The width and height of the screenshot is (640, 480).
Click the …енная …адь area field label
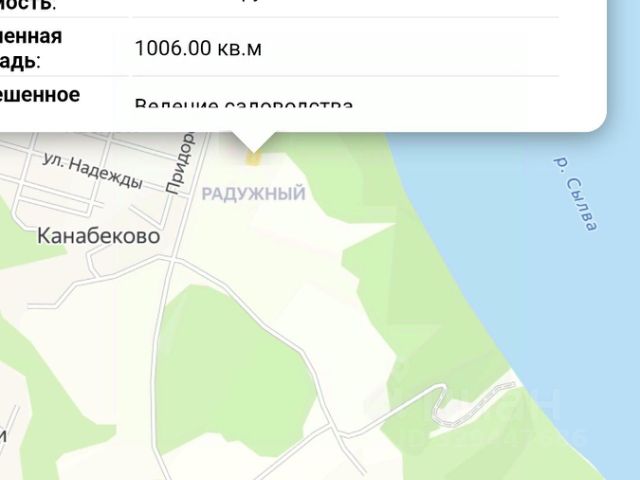pyautogui.click(x=31, y=48)
